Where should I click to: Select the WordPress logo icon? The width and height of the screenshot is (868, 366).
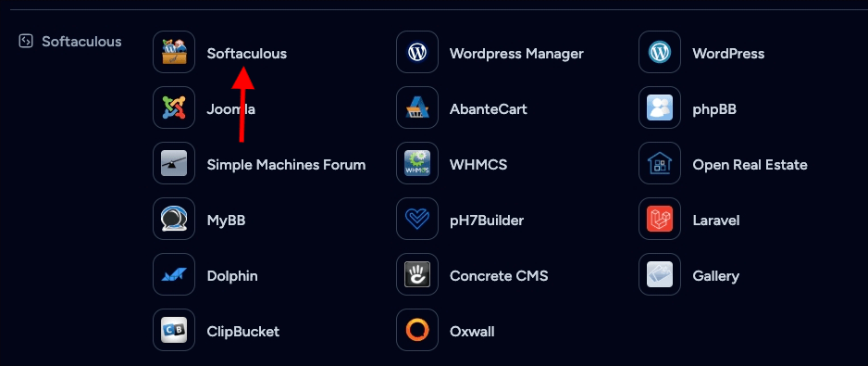[x=659, y=52]
